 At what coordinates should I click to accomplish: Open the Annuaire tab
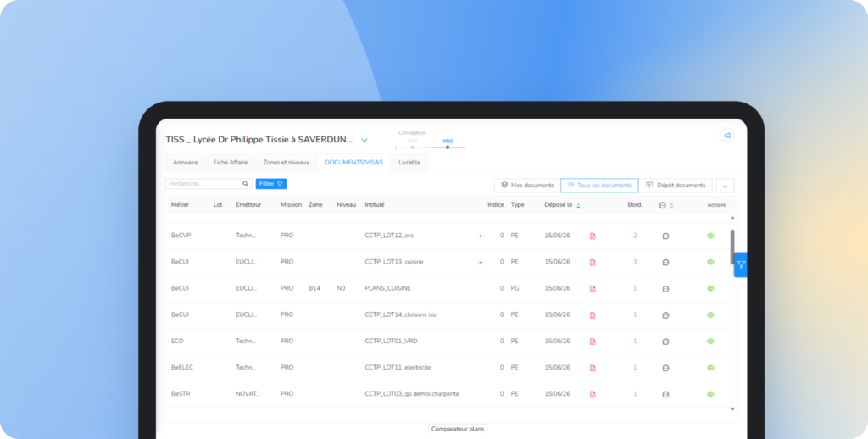[x=186, y=163]
